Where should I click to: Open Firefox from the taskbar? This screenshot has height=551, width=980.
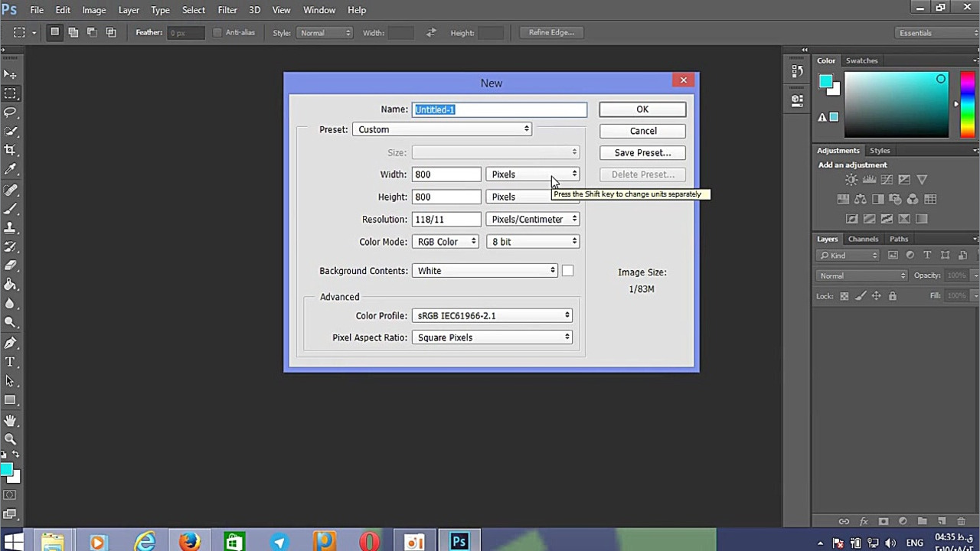click(189, 542)
